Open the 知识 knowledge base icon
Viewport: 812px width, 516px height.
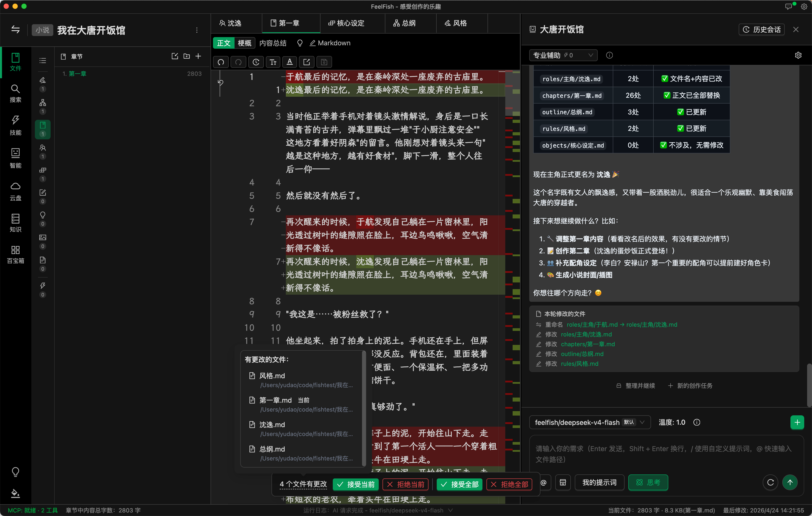tap(15, 223)
